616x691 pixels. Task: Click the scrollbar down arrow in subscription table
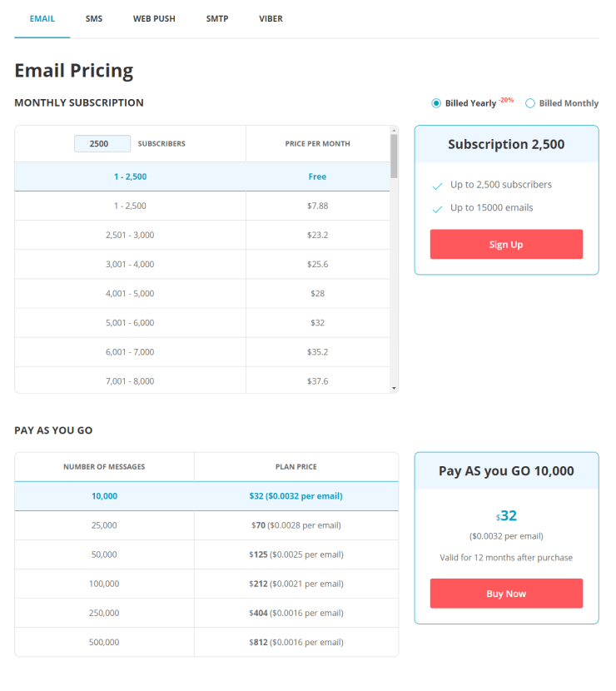pyautogui.click(x=394, y=388)
